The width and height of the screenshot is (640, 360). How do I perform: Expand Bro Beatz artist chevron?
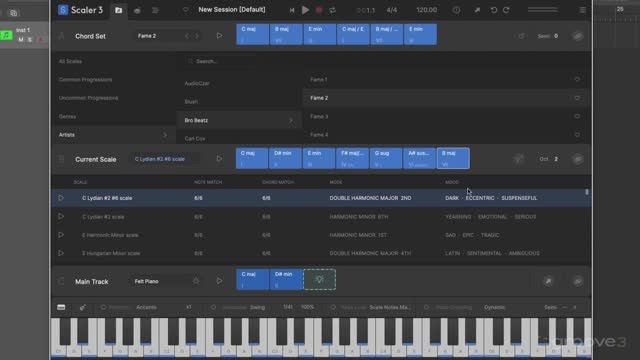tap(291, 120)
